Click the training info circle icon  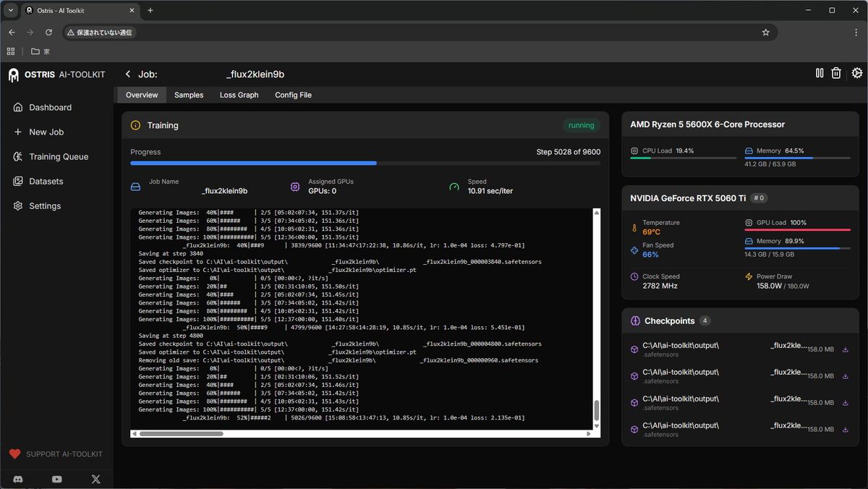point(135,125)
